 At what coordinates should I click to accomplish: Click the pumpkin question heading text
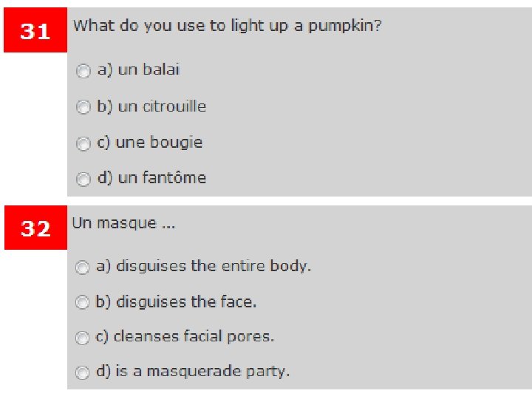pyautogui.click(x=227, y=27)
